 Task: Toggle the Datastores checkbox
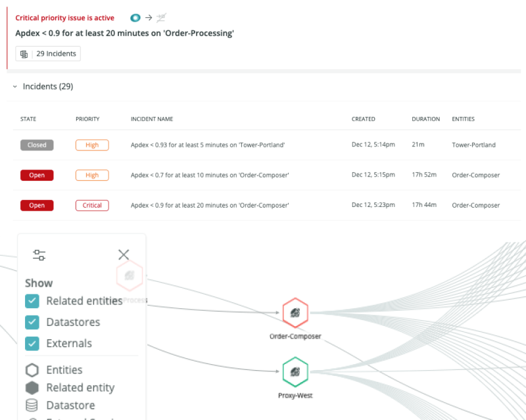pyautogui.click(x=32, y=322)
